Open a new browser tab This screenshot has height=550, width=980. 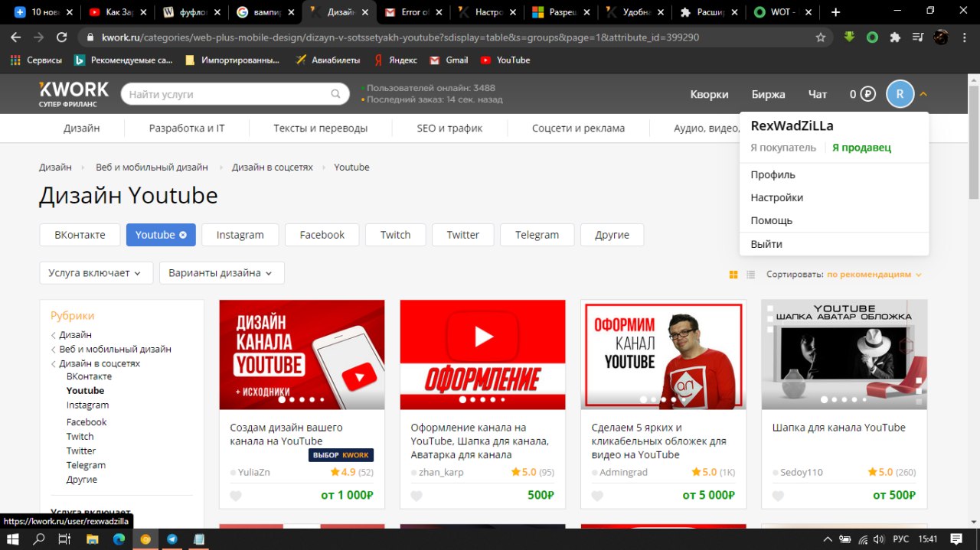835,12
